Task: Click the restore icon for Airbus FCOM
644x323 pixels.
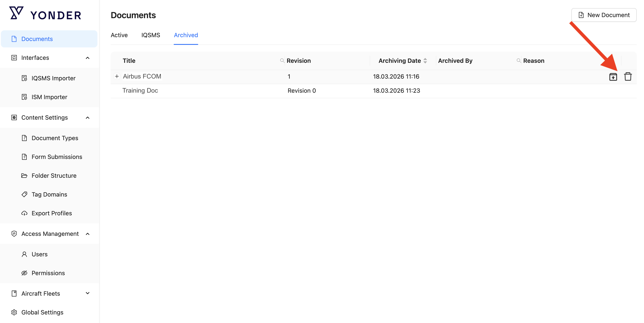Action: [613, 77]
